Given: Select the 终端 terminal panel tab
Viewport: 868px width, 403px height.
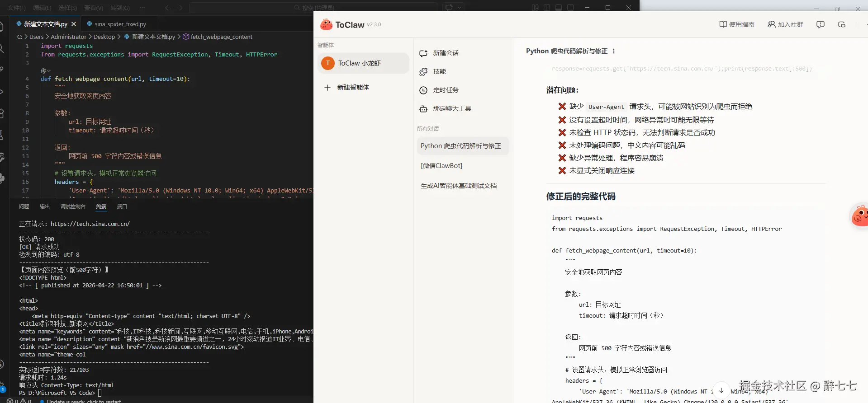Looking at the screenshot, I should (x=101, y=206).
